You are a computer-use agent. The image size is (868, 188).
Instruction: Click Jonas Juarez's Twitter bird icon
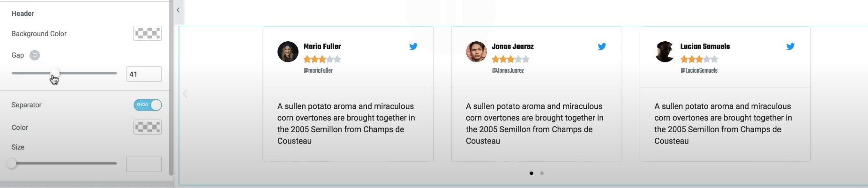tap(602, 46)
